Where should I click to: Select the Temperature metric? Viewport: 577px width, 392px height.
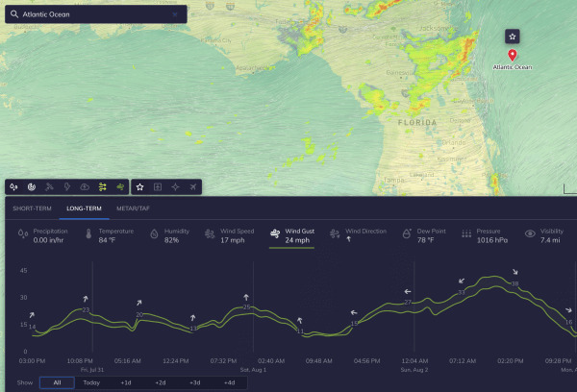pos(110,235)
